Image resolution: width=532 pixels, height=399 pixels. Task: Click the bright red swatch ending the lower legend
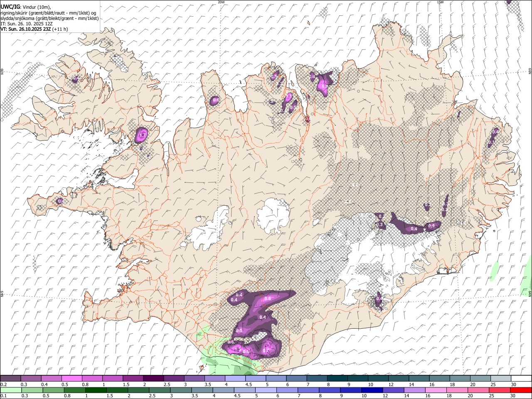[x=521, y=390]
